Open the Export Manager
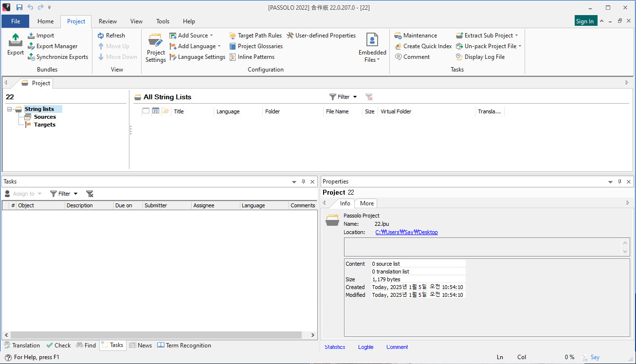This screenshot has width=636, height=364. pyautogui.click(x=52, y=46)
